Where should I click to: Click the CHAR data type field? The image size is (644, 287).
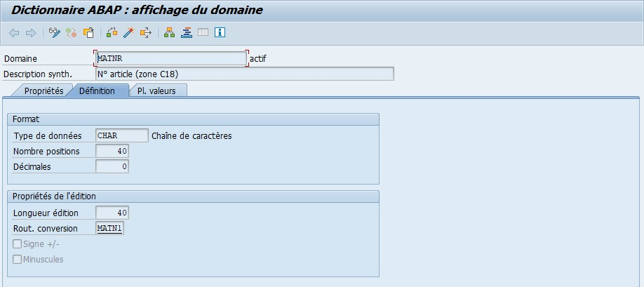121,136
